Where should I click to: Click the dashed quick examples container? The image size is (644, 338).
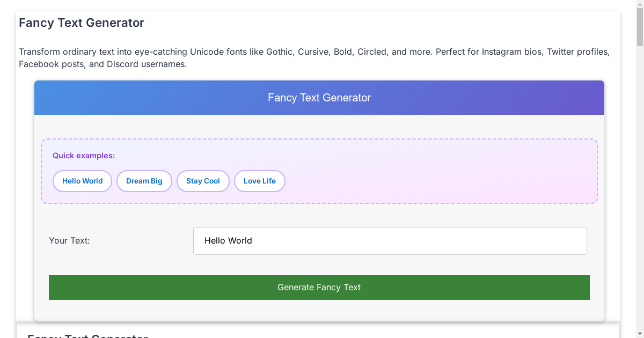pyautogui.click(x=429, y=171)
